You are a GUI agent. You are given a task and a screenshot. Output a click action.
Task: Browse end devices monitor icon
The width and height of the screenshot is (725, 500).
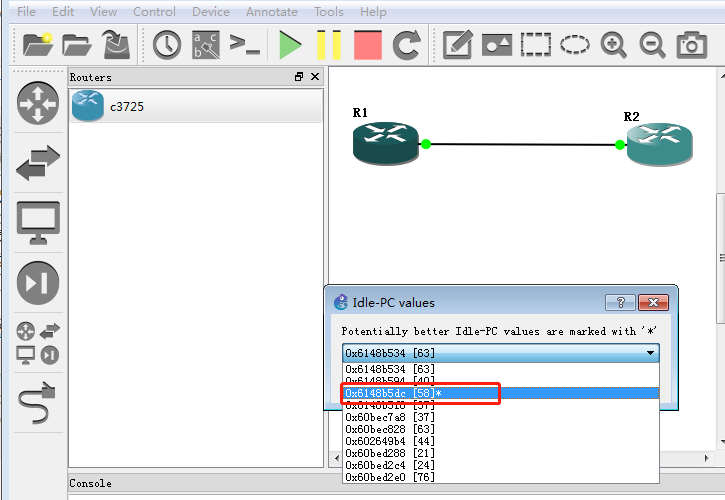click(38, 222)
